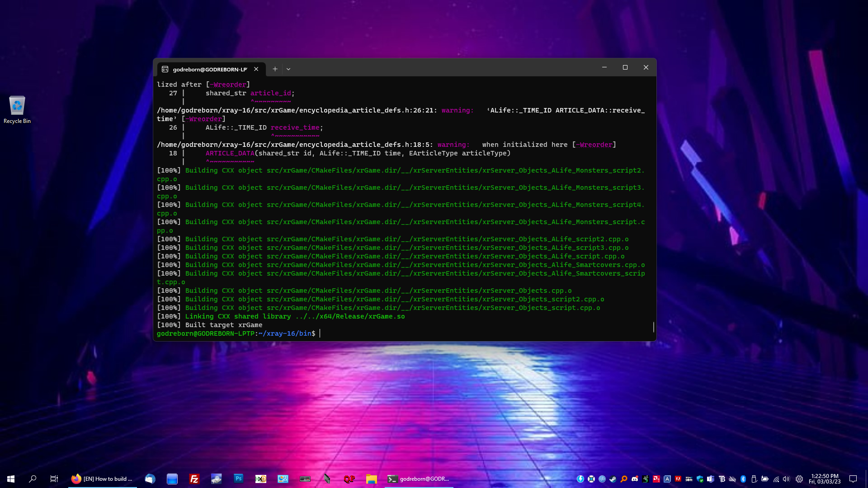This screenshot has width=868, height=488.
Task: Open Windows Security shield tray icon
Action: click(700, 479)
